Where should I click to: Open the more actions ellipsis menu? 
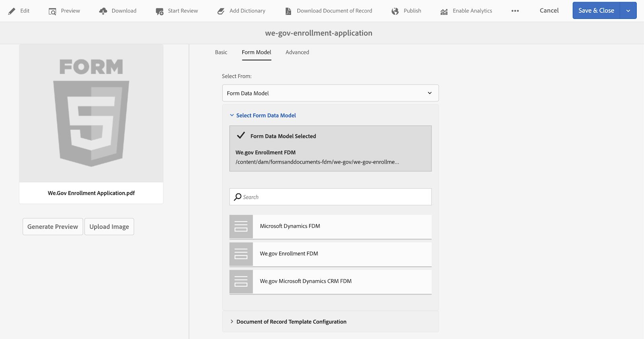[x=515, y=11]
